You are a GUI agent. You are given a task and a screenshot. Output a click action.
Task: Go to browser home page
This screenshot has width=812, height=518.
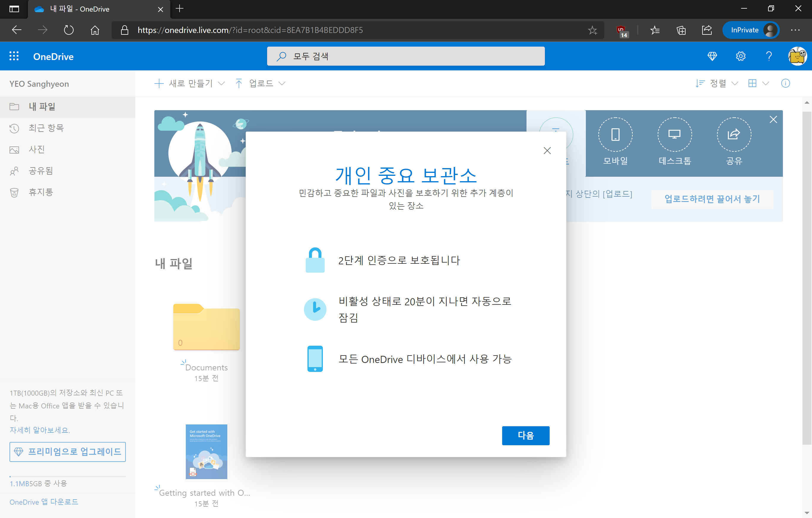[95, 30]
